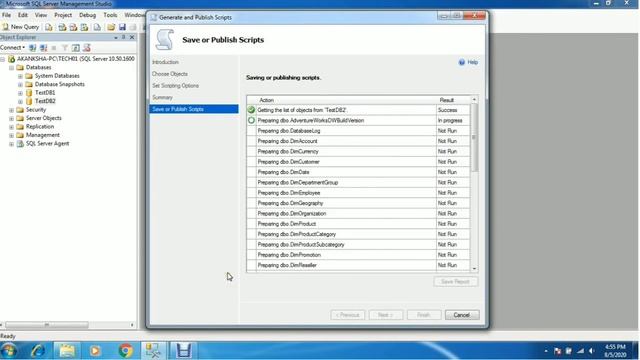Click the Save Report button

click(x=456, y=282)
